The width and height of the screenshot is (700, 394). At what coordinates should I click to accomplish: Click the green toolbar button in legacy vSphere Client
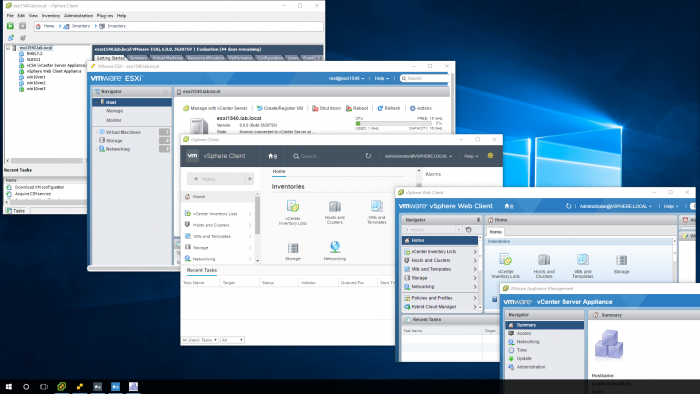coord(10,26)
